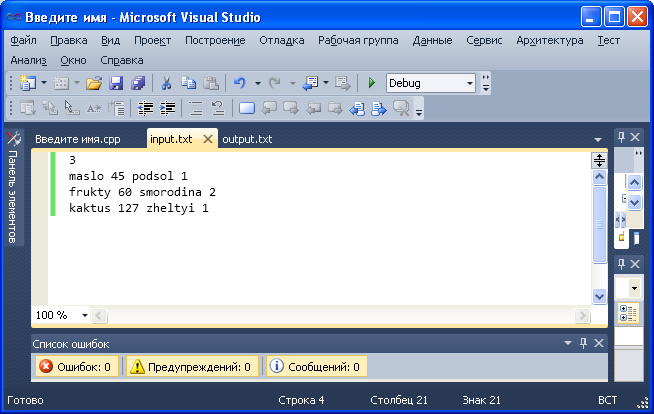Comment out the selected lines icon
Image resolution: width=654 pixels, height=414 pixels.
point(196,109)
